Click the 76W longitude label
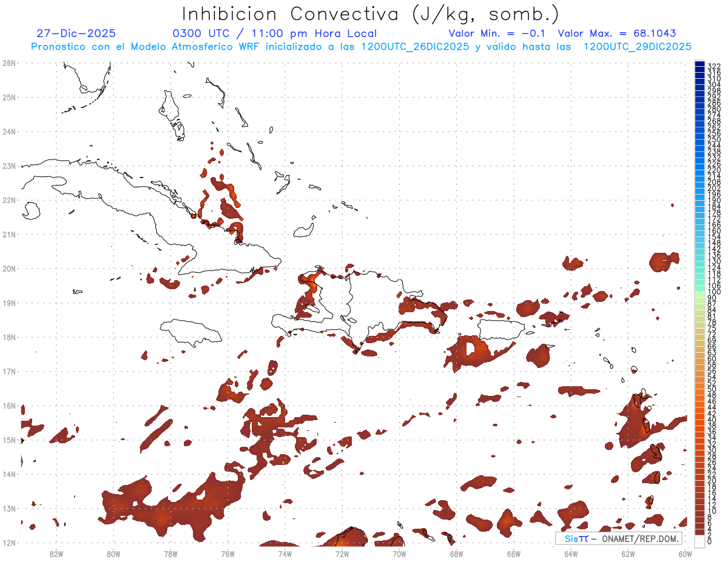 point(227,553)
